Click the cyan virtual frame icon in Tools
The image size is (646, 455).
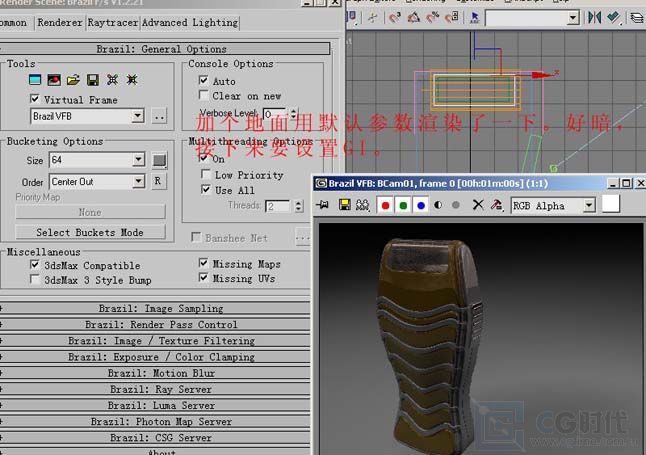pyautogui.click(x=35, y=80)
